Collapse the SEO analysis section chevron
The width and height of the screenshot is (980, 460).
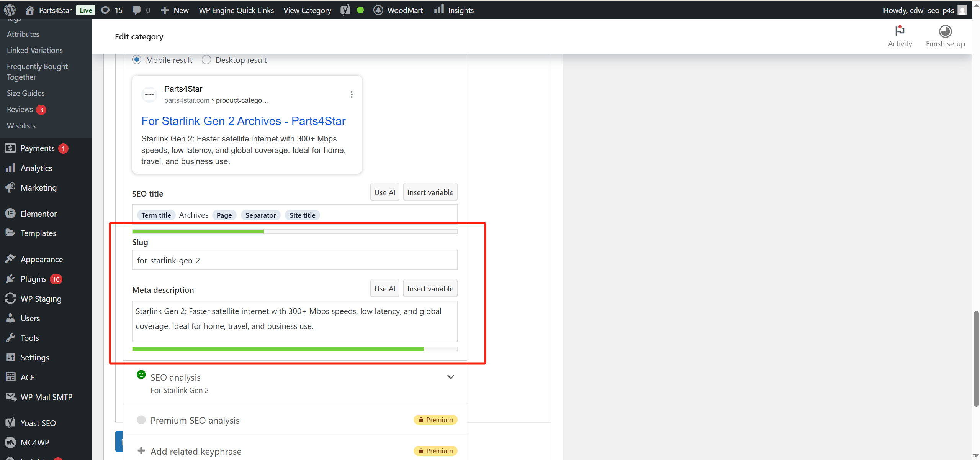pyautogui.click(x=450, y=377)
